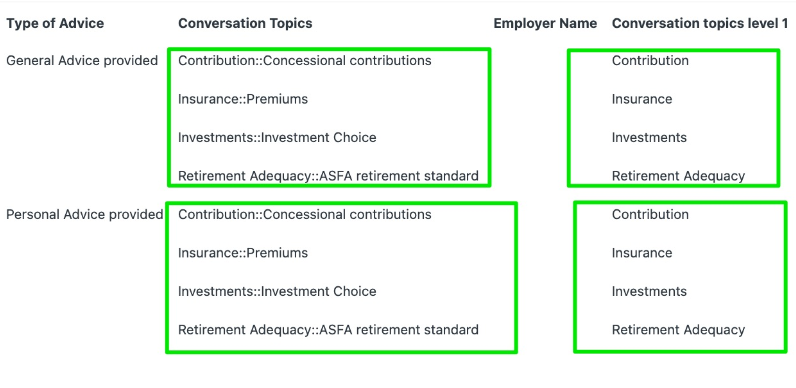Click the General Advice provided row label

[x=82, y=60]
